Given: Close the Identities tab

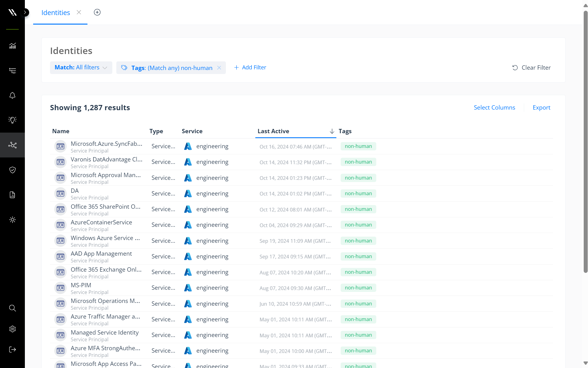Looking at the screenshot, I should pos(79,12).
